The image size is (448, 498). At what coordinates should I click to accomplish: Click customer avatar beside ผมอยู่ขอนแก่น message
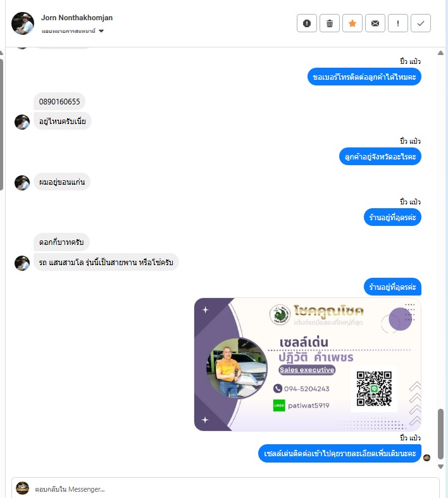pos(22,183)
